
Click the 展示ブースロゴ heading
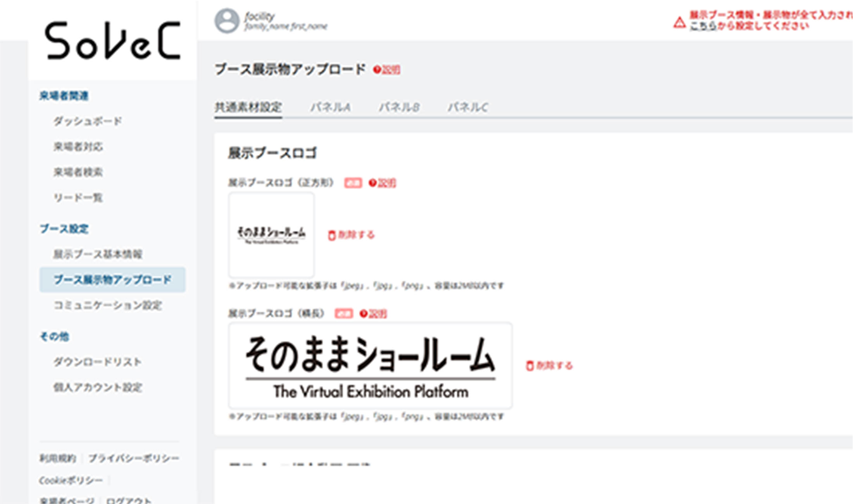[x=272, y=153]
